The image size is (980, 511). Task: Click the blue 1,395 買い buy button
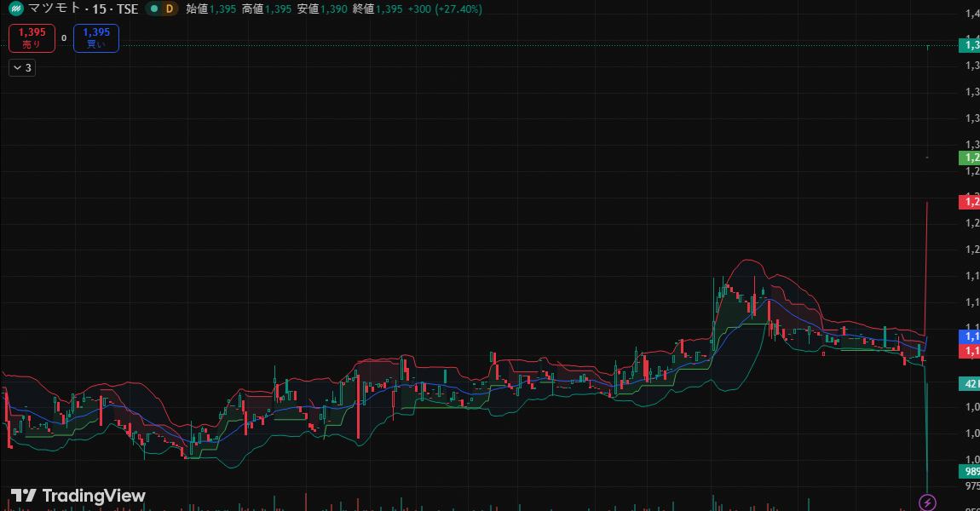point(96,38)
